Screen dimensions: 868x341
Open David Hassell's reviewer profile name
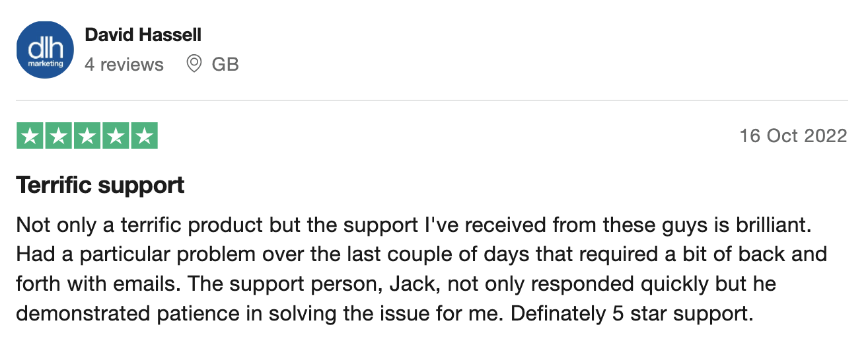143,34
